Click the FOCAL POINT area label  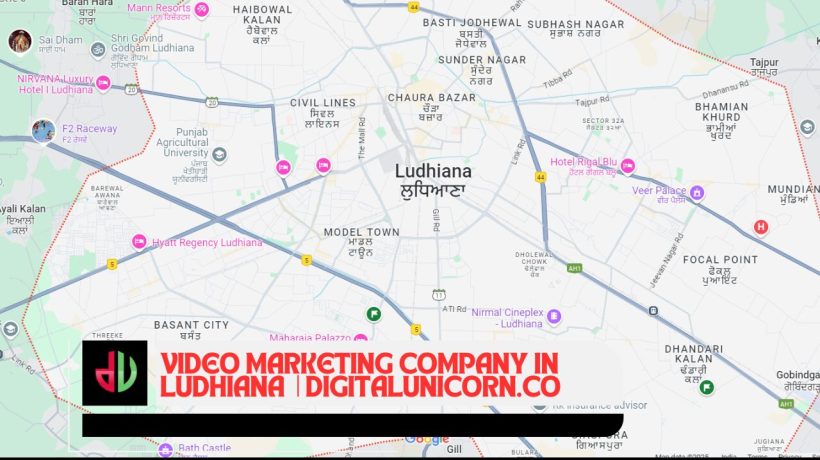720,260
